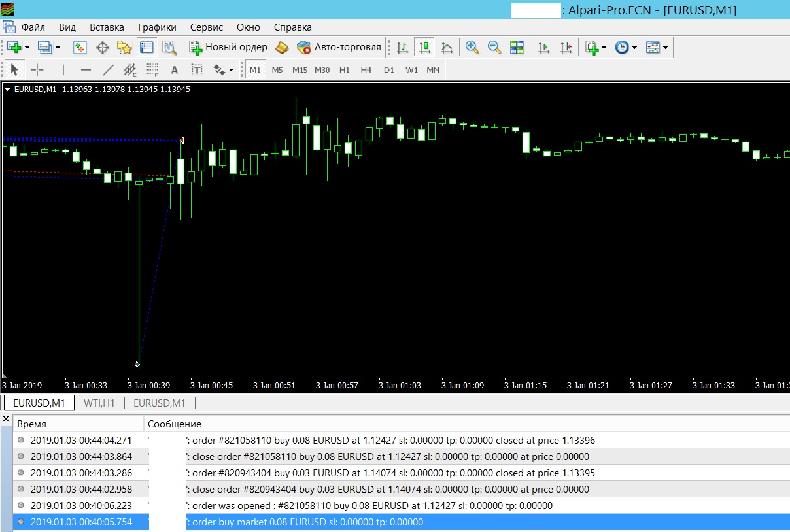Open the Periods clock dropdown arrow
The image size is (790, 532).
point(634,48)
